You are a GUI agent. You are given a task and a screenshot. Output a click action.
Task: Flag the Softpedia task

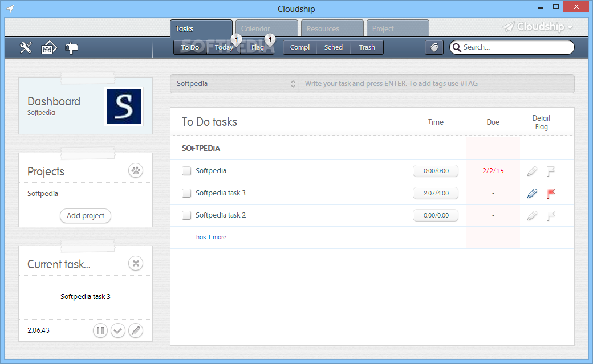[x=551, y=171]
